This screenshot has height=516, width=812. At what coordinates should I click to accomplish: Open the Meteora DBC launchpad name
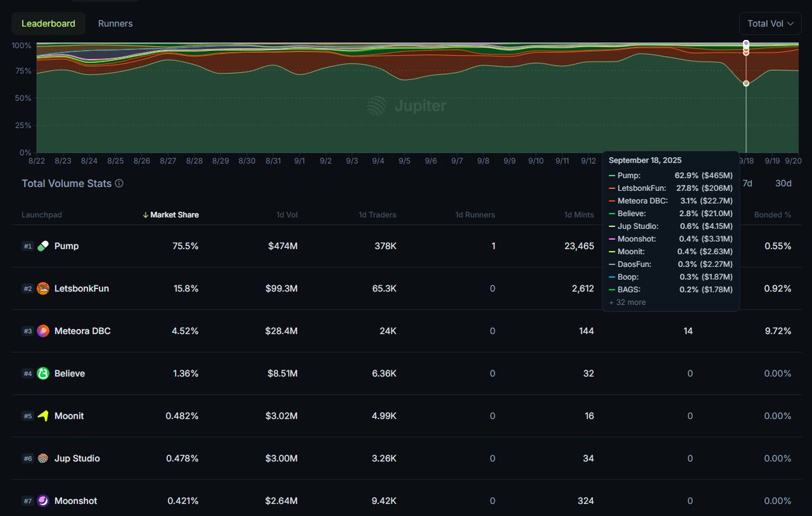coord(83,331)
